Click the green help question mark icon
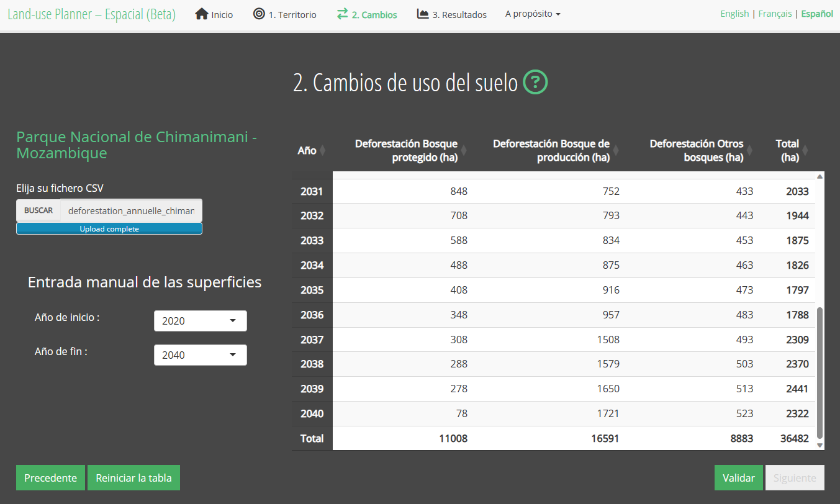The width and height of the screenshot is (840, 504). (x=535, y=82)
